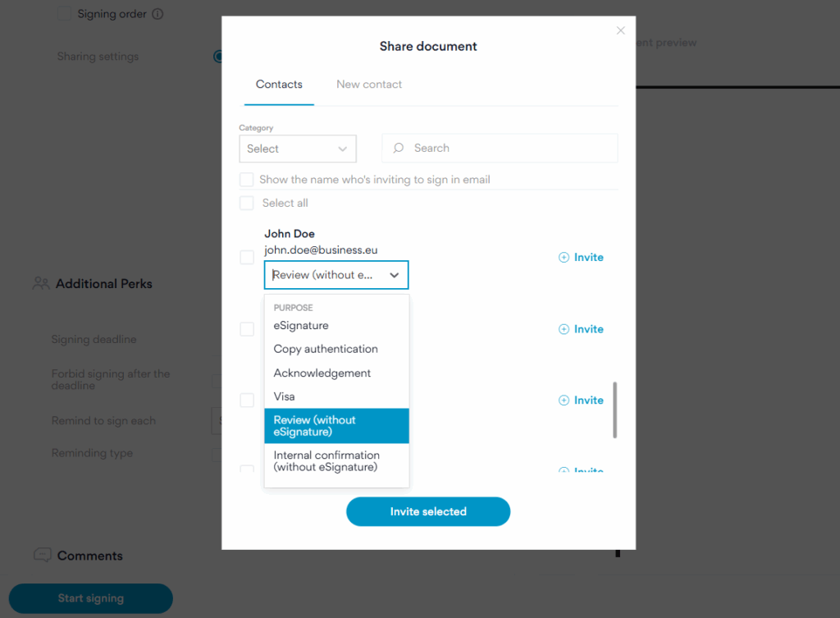
Task: Choose eSignature from the purpose list
Action: (x=301, y=326)
